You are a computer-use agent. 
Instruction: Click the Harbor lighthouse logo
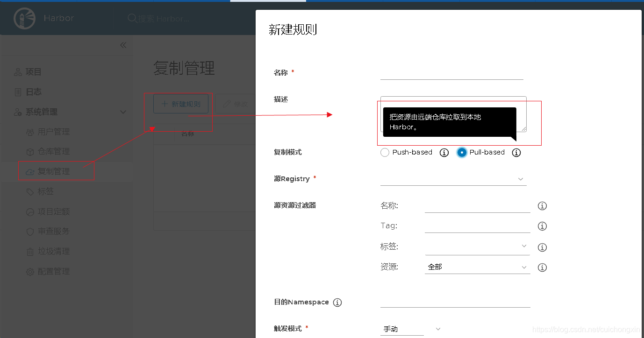pos(24,19)
